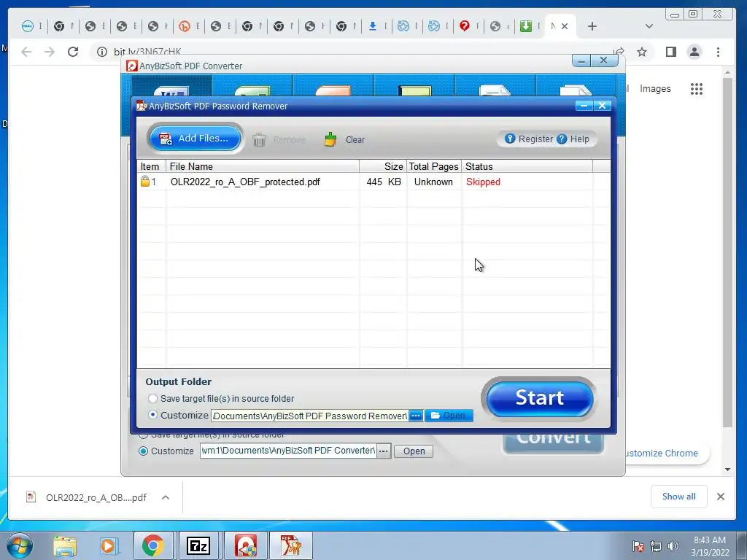Expand the Chrome tab search chevron

pos(649,26)
